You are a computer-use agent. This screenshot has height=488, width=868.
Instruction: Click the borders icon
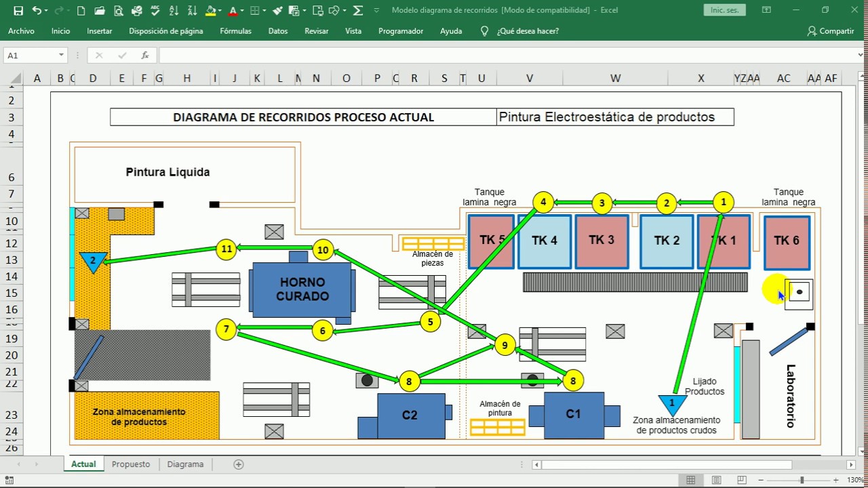(x=255, y=10)
